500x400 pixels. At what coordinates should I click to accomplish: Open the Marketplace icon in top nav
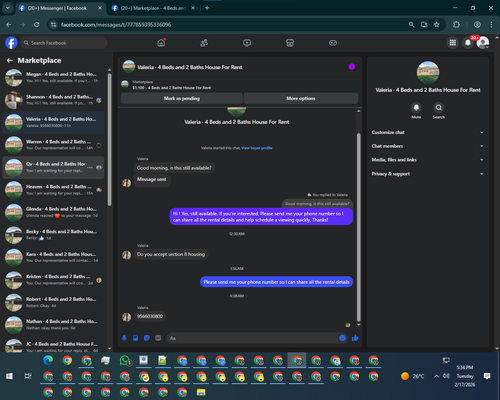point(290,43)
